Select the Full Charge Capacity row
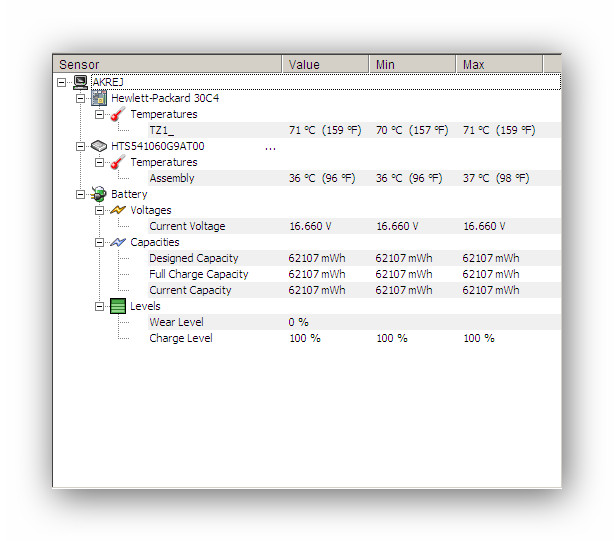The width and height of the screenshot is (614, 541). [x=354, y=274]
